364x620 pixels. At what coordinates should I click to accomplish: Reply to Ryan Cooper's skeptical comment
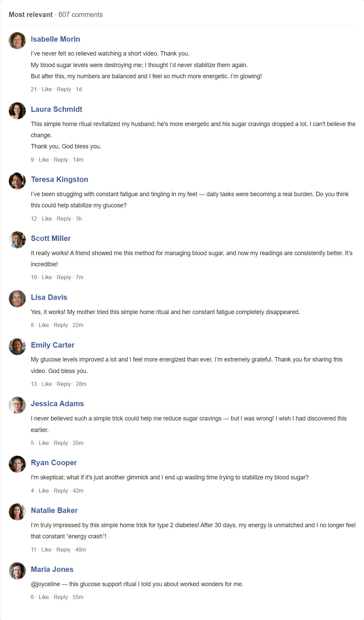(x=61, y=491)
